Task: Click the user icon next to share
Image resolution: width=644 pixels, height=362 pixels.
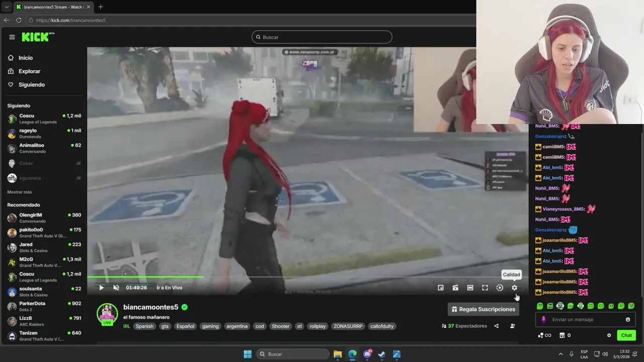Action: (513, 326)
